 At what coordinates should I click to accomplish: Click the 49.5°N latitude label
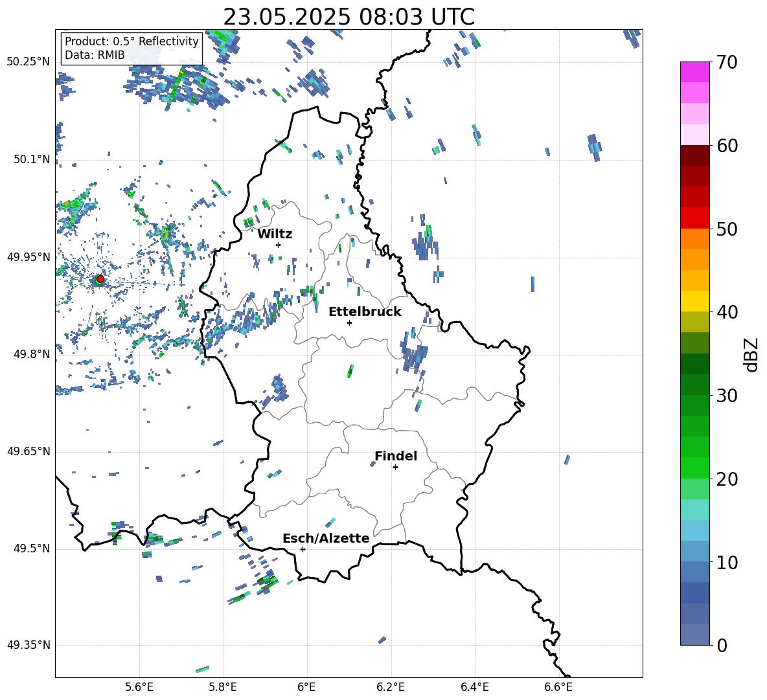coord(32,548)
